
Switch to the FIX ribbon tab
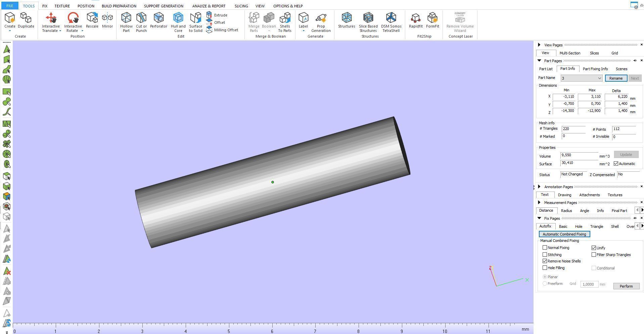click(45, 6)
